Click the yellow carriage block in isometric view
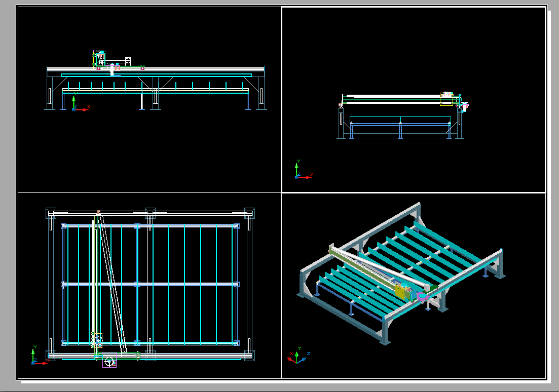The width and height of the screenshot is (559, 392). pyautogui.click(x=401, y=293)
